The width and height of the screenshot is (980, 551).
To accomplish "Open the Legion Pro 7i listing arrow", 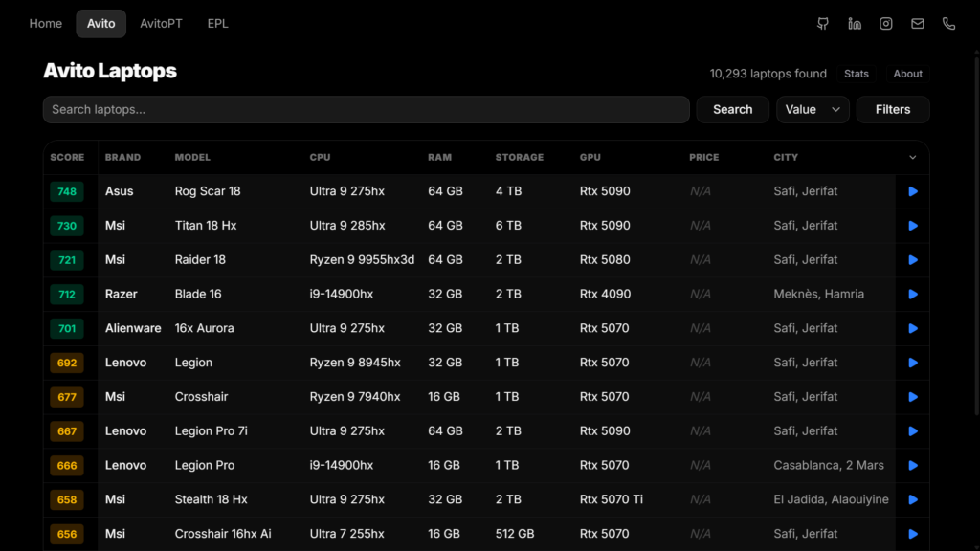I will (x=912, y=431).
